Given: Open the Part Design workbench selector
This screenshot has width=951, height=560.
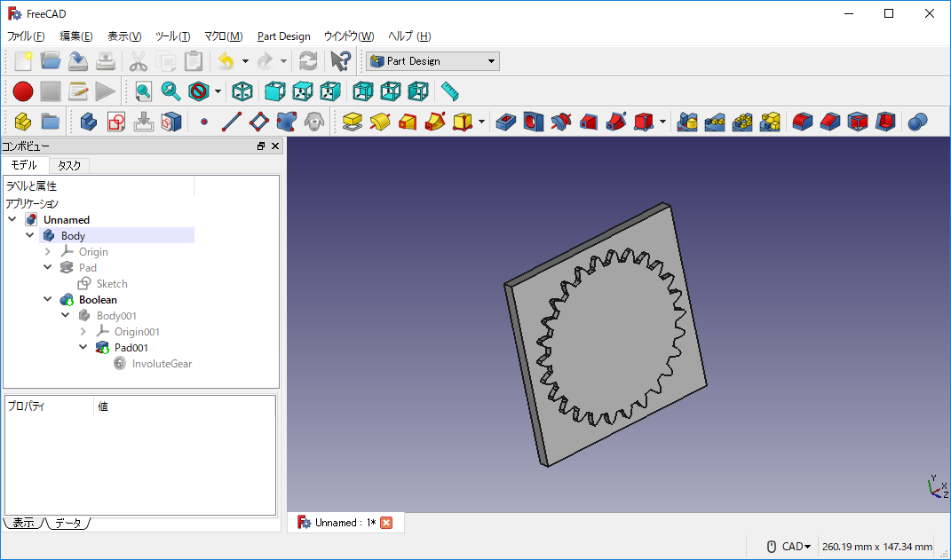Looking at the screenshot, I should tap(432, 61).
